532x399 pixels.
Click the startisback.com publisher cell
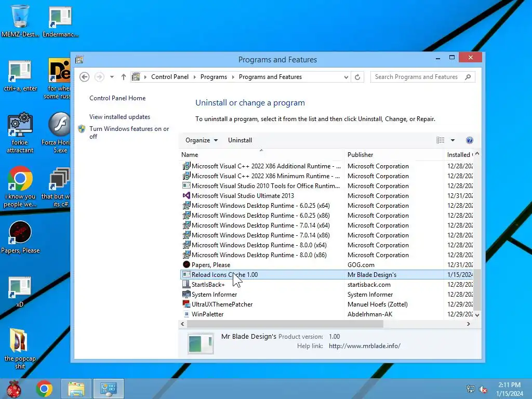pos(369,285)
